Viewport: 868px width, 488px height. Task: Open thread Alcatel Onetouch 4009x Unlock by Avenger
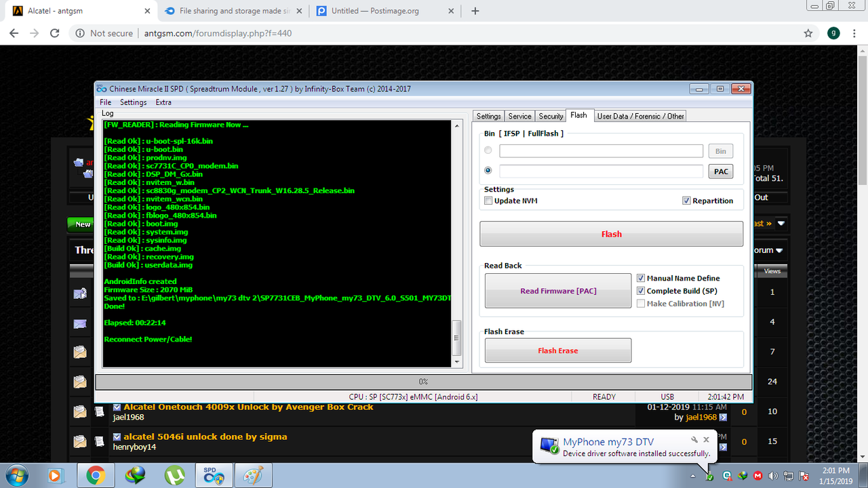248,407
